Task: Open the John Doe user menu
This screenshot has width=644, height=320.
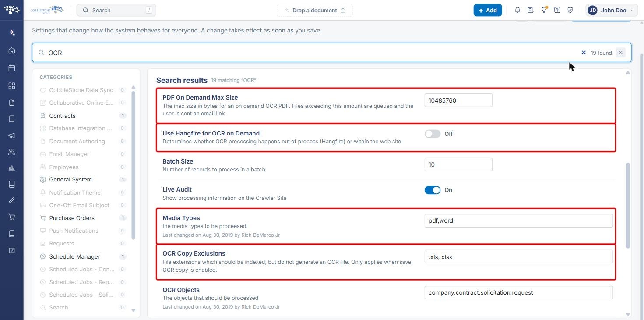Action: 611,10
